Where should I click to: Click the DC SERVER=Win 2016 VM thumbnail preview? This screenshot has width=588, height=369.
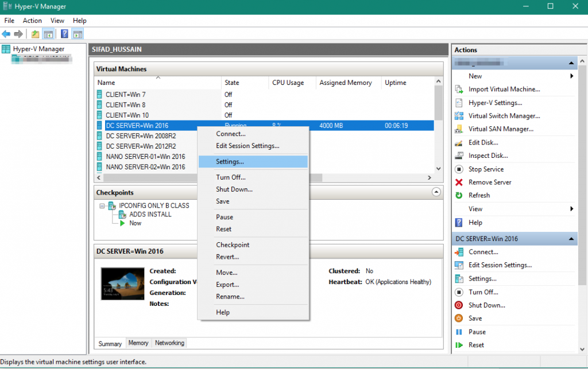[123, 283]
